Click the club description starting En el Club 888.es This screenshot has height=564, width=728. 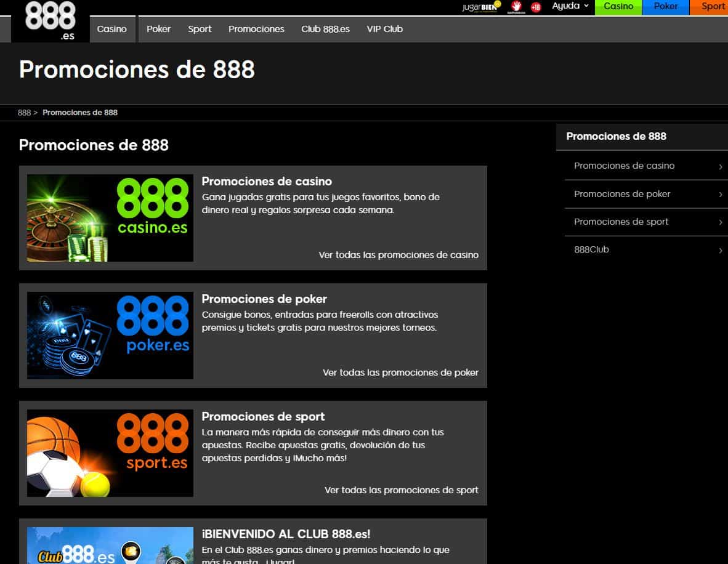(325, 555)
